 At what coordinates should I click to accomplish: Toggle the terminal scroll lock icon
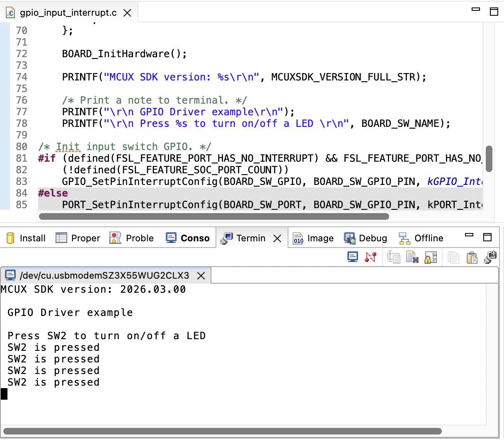[431, 257]
